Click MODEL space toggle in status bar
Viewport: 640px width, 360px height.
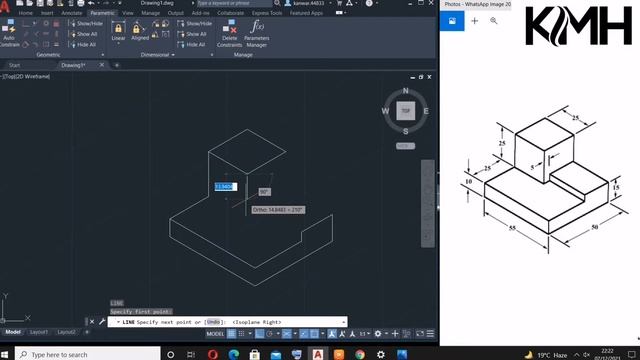click(x=215, y=334)
